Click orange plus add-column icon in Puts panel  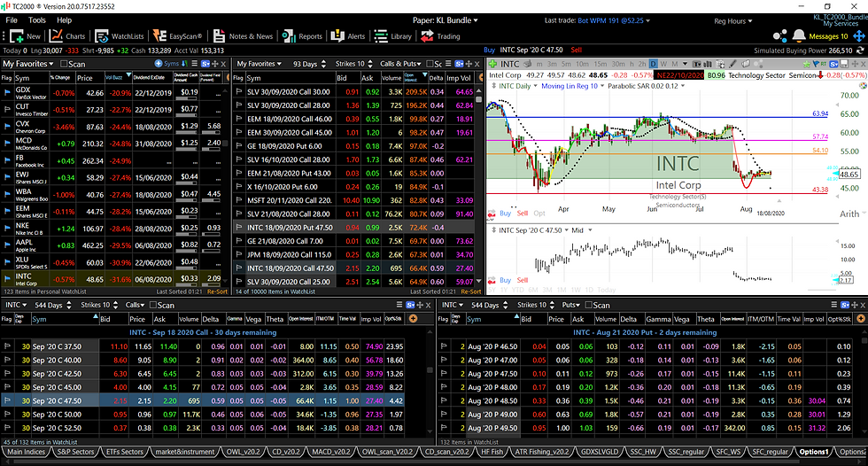click(x=860, y=318)
